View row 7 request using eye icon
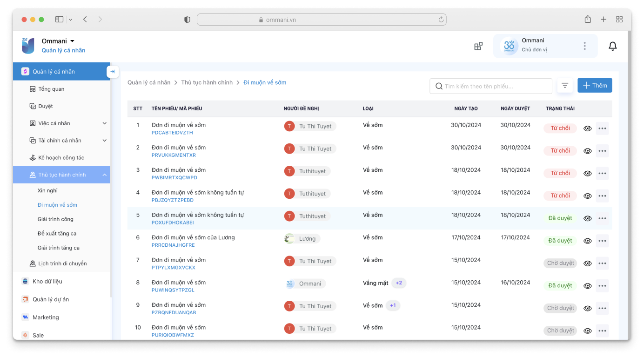Viewport: 644px width, 358px height. 588,263
